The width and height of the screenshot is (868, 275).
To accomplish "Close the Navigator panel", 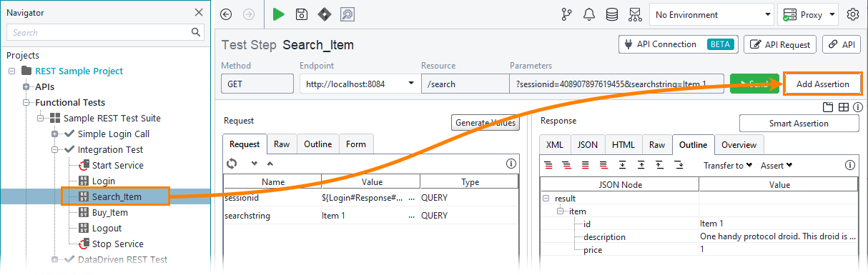I will (x=199, y=11).
